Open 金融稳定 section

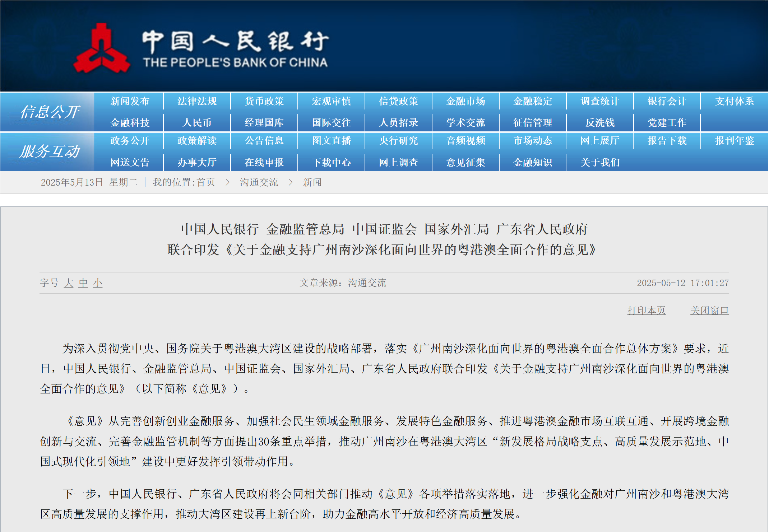tap(533, 101)
